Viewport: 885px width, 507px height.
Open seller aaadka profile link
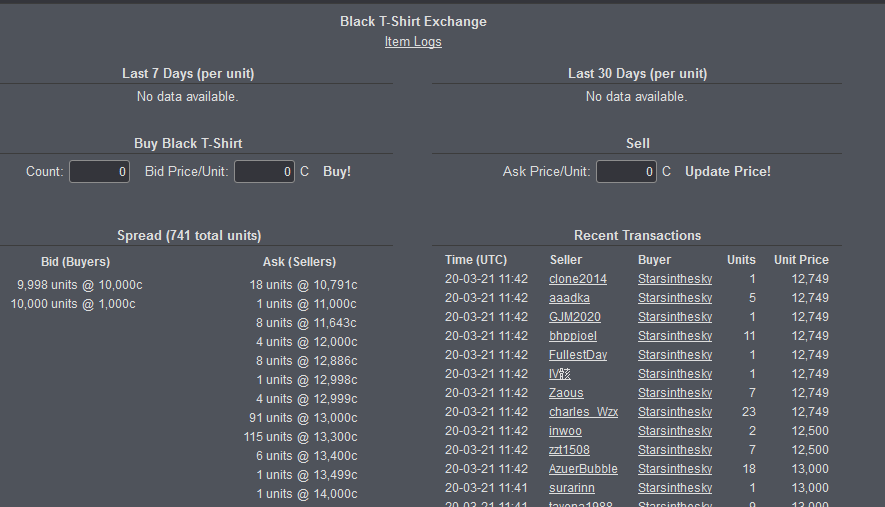569,298
